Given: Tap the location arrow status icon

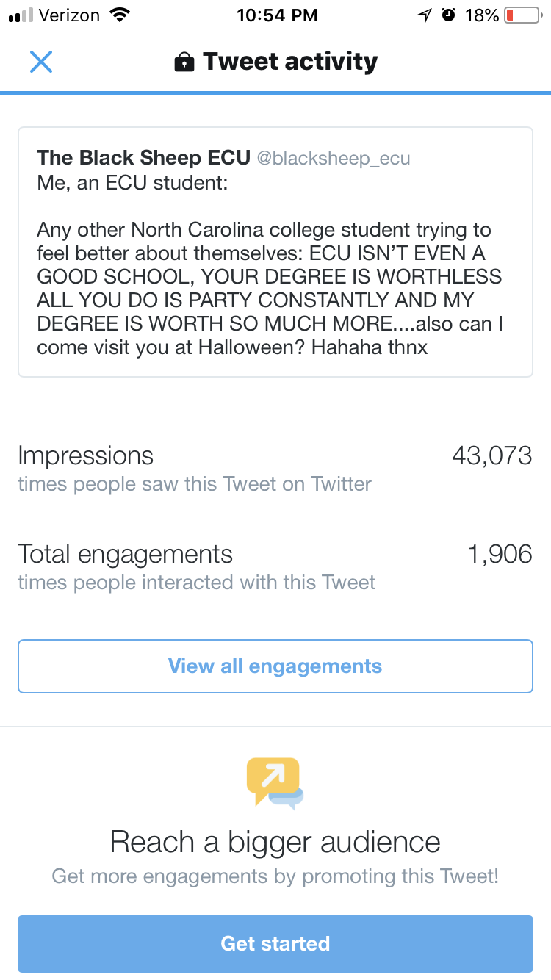Looking at the screenshot, I should tap(425, 15).
